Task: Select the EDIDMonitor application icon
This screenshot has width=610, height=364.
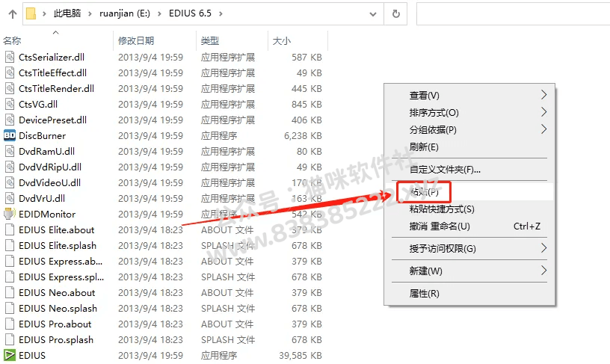Action: [10, 215]
